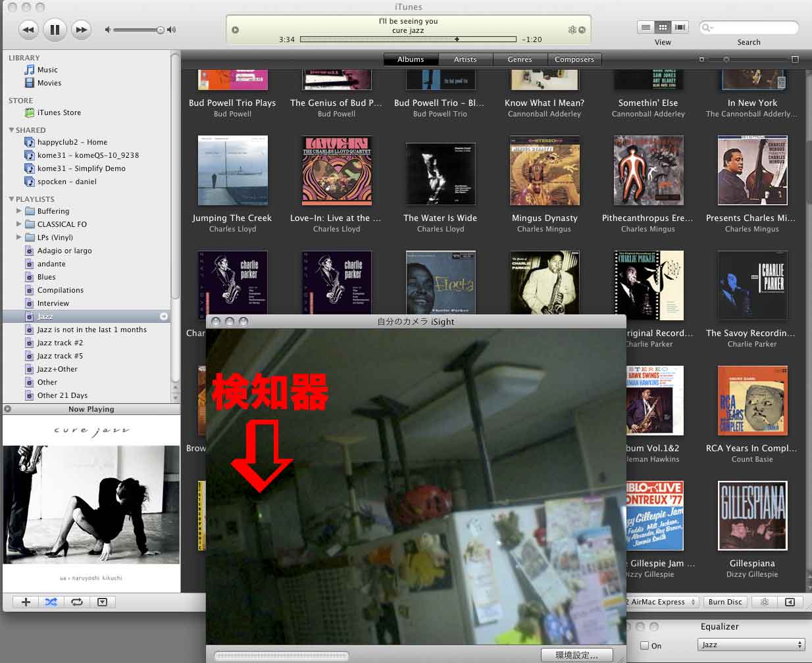Open the iTunes Store
This screenshot has height=663, width=812.
point(59,112)
